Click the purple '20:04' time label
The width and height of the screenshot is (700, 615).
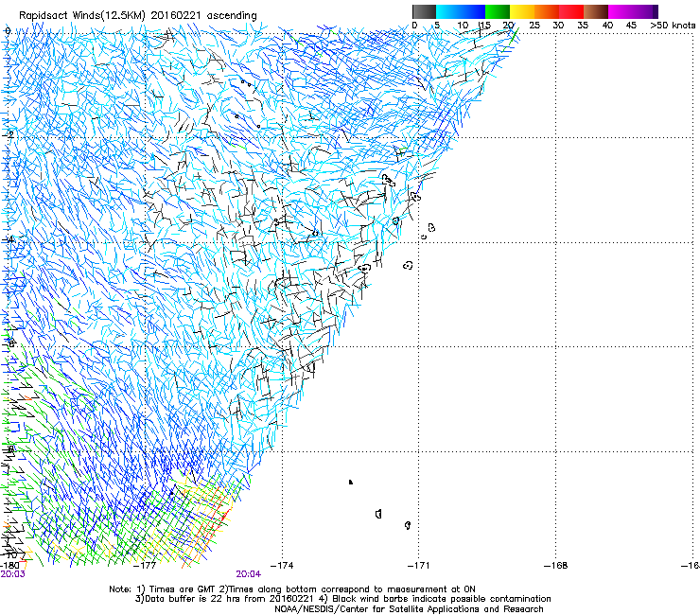pos(248,574)
